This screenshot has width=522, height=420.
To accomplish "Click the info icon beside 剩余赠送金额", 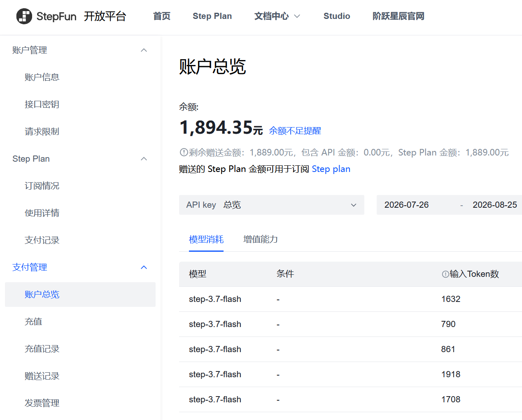I will (x=184, y=152).
